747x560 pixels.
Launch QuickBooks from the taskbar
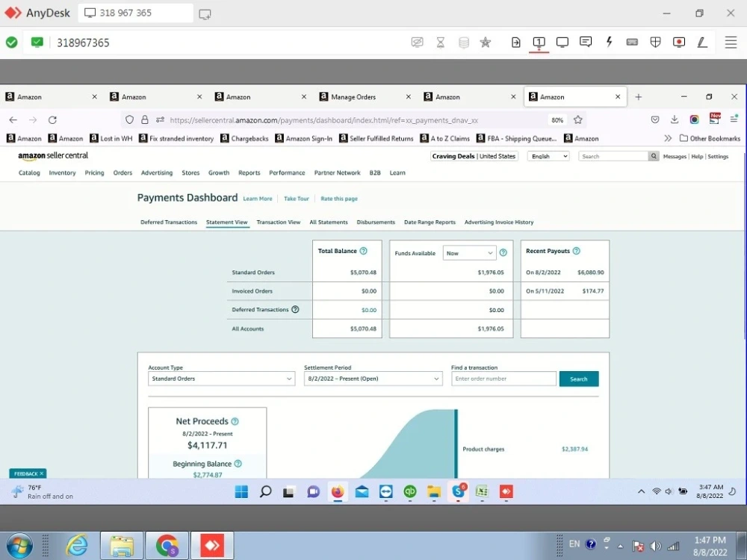coord(409,492)
